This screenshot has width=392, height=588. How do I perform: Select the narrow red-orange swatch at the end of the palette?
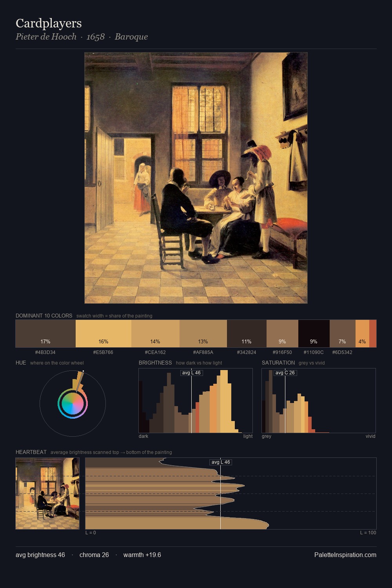click(x=373, y=334)
